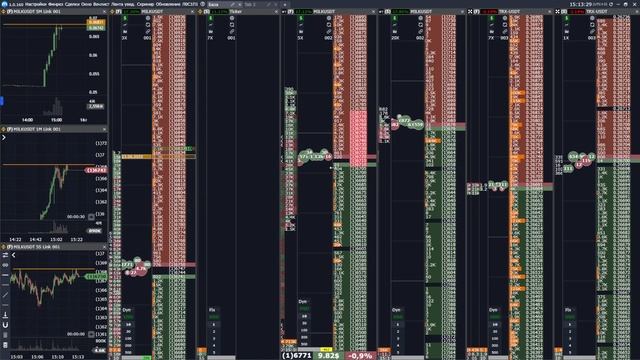Click the link chain icon in 5X MILKUSDT panel

coord(329,31)
